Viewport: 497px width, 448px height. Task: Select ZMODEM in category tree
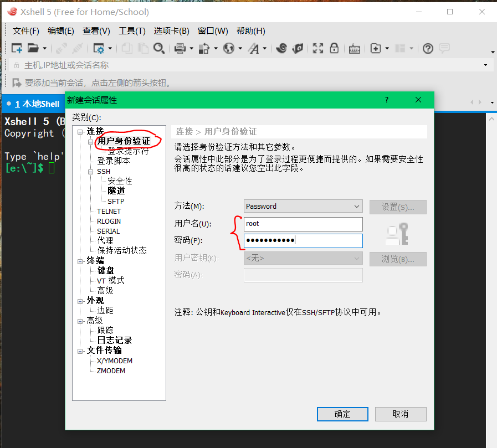click(x=111, y=370)
